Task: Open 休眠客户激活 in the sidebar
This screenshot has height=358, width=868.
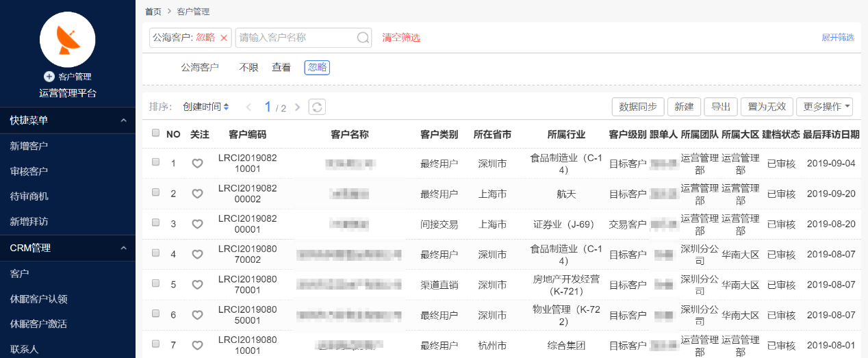Action: (x=38, y=324)
